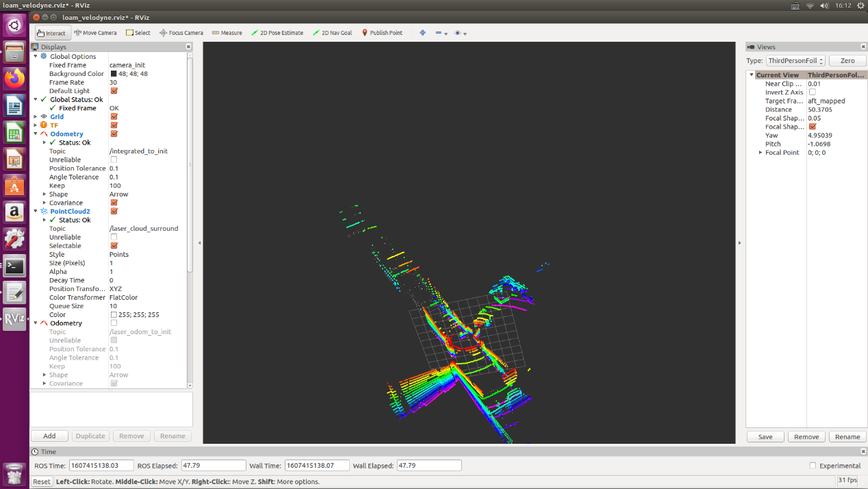Click the ROS Time field

pyautogui.click(x=101, y=466)
